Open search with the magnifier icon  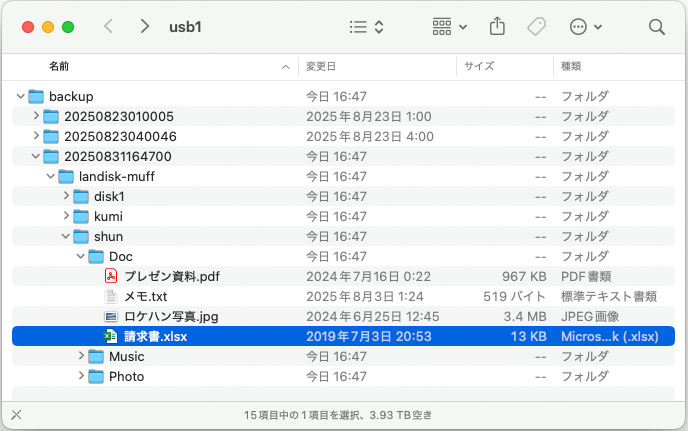[656, 27]
